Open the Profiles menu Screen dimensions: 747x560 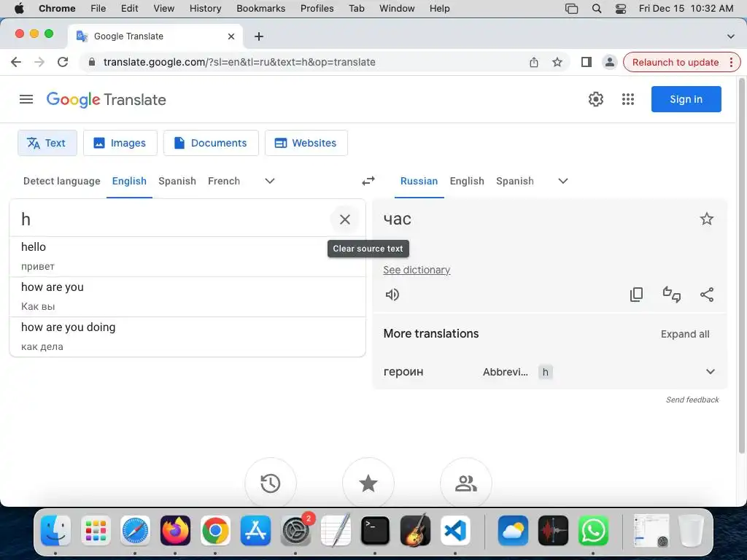(x=317, y=9)
